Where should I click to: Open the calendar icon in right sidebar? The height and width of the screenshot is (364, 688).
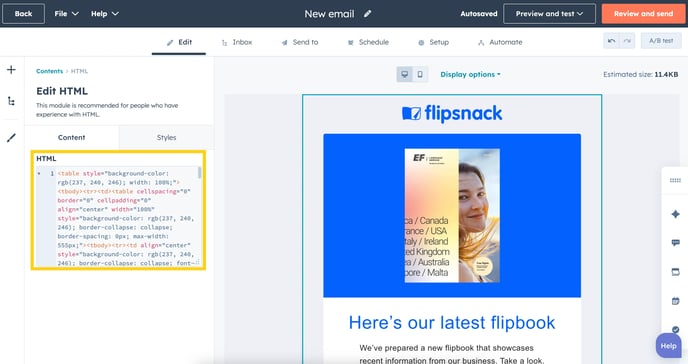click(675, 301)
